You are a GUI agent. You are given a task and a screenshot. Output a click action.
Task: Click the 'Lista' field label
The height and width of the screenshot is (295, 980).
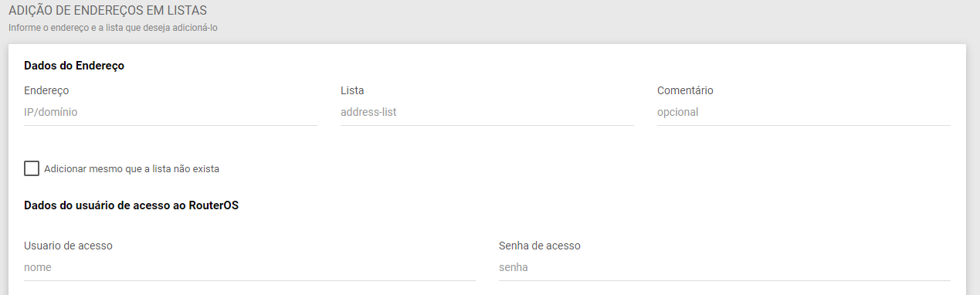coord(352,90)
